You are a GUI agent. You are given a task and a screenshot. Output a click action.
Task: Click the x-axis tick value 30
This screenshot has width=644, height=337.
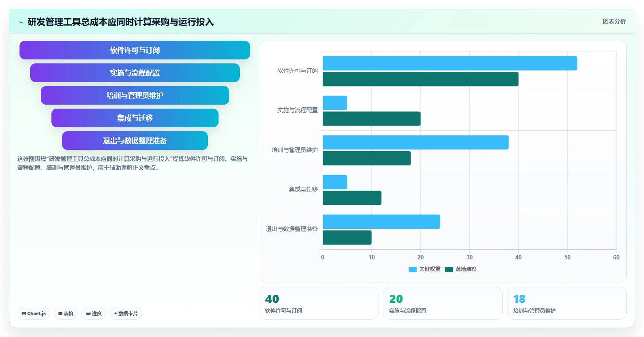coord(469,258)
